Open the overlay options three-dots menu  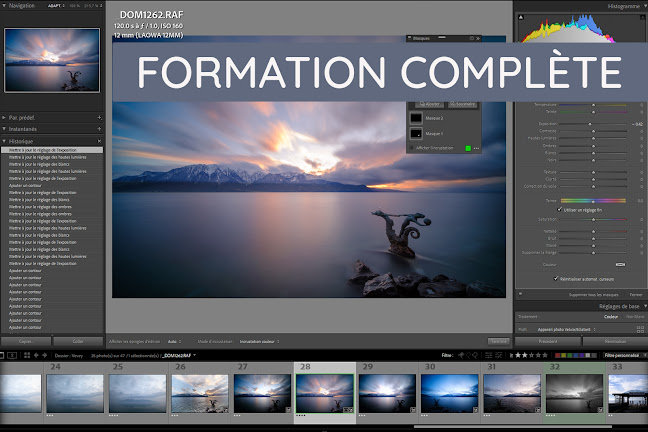point(476,148)
